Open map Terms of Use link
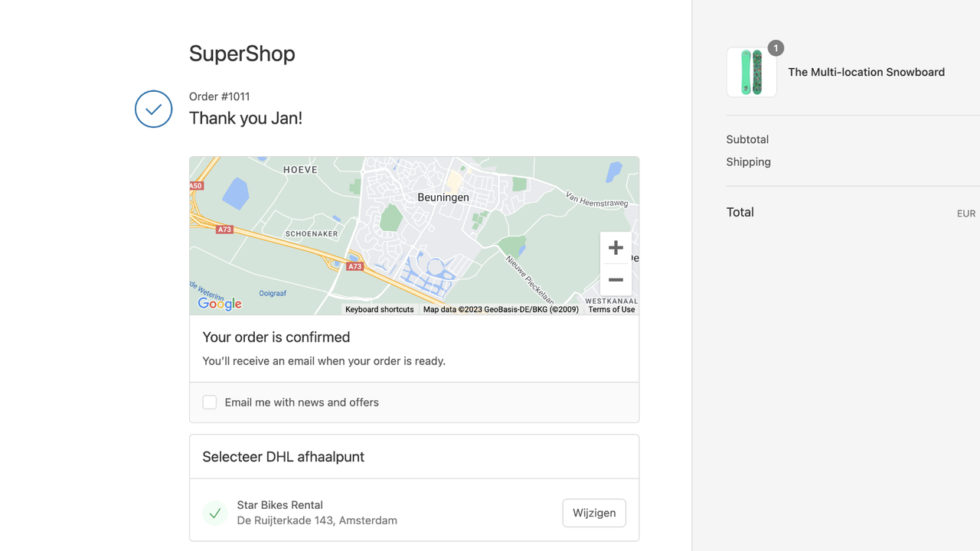Image resolution: width=980 pixels, height=551 pixels. tap(611, 309)
